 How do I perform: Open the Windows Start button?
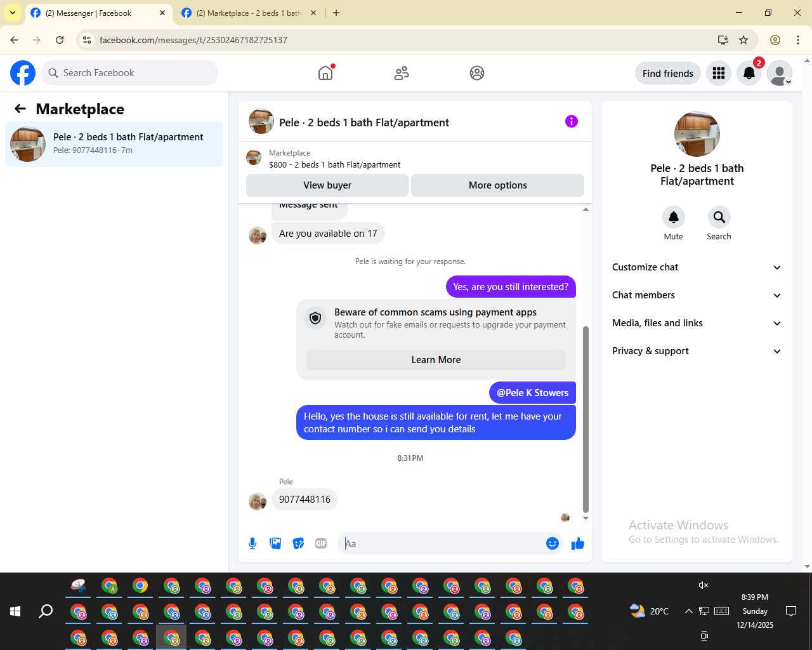(x=15, y=611)
